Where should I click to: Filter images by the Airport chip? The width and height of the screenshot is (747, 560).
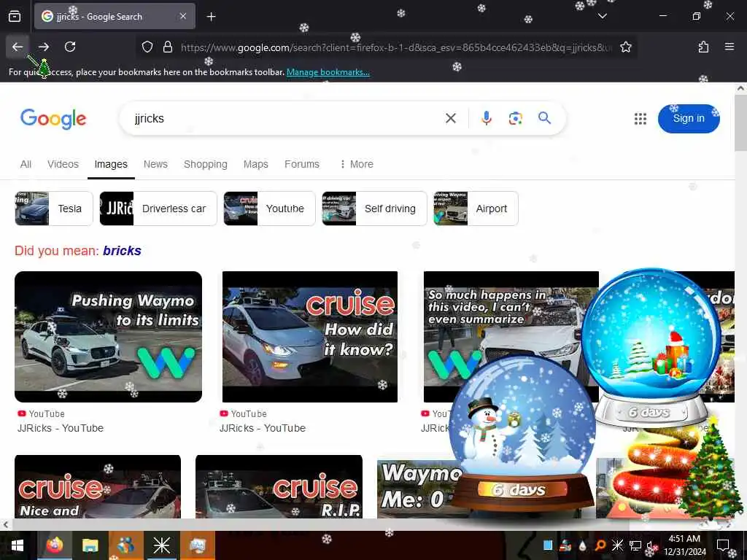[476, 209]
